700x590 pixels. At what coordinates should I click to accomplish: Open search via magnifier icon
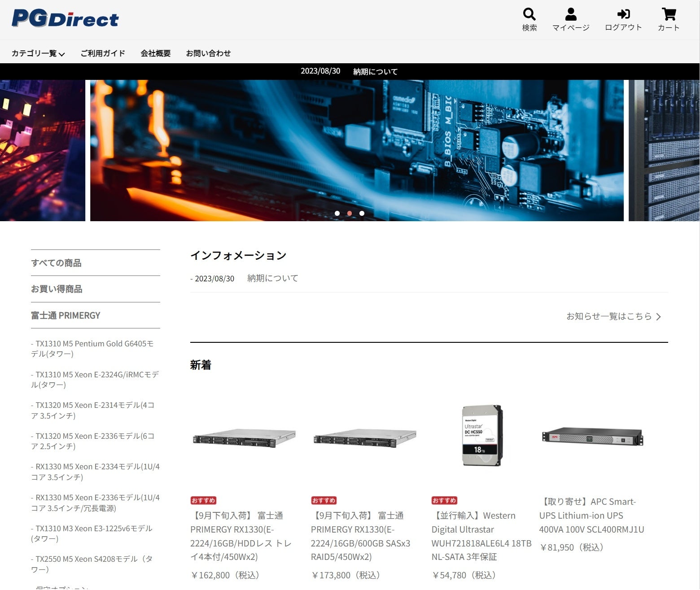click(x=529, y=14)
